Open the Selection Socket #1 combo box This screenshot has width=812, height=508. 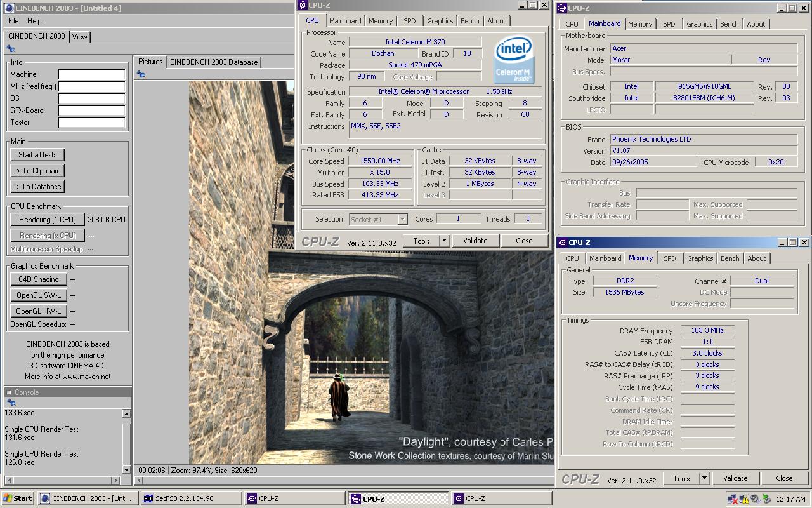pos(379,219)
